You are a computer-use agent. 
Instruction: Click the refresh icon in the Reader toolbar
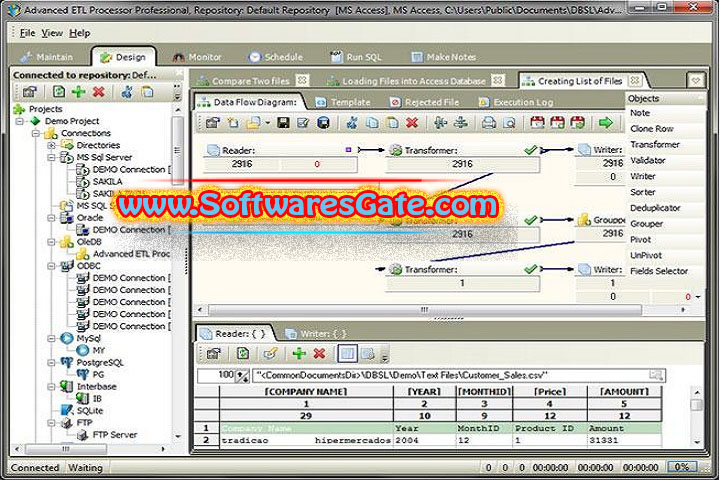(242, 353)
